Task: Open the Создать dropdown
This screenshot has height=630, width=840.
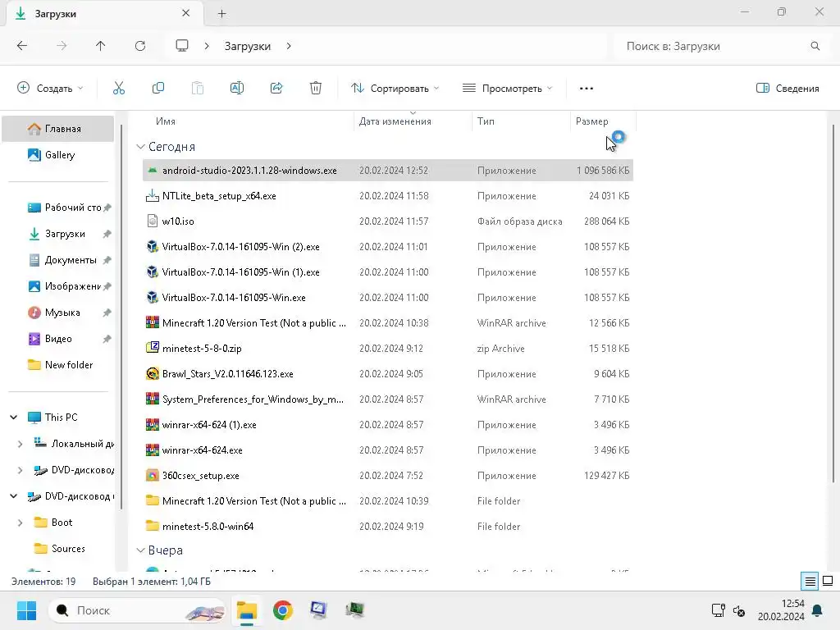Action: click(50, 89)
